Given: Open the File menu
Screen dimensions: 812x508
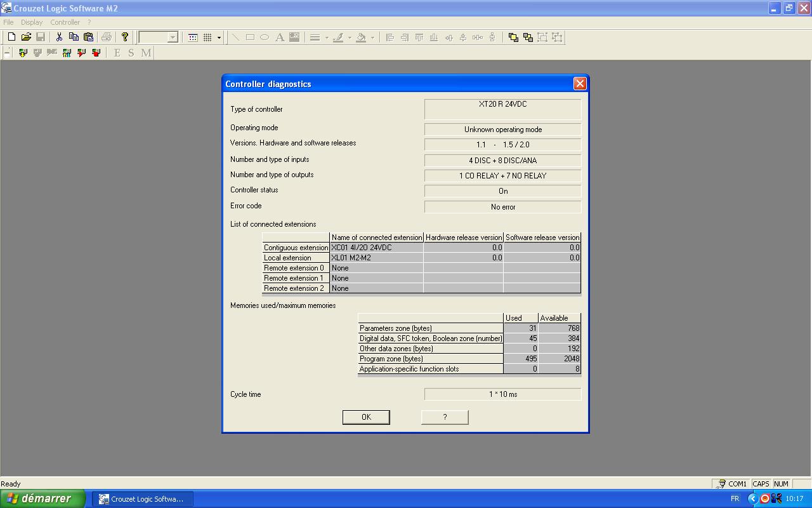Looking at the screenshot, I should pyautogui.click(x=8, y=22).
